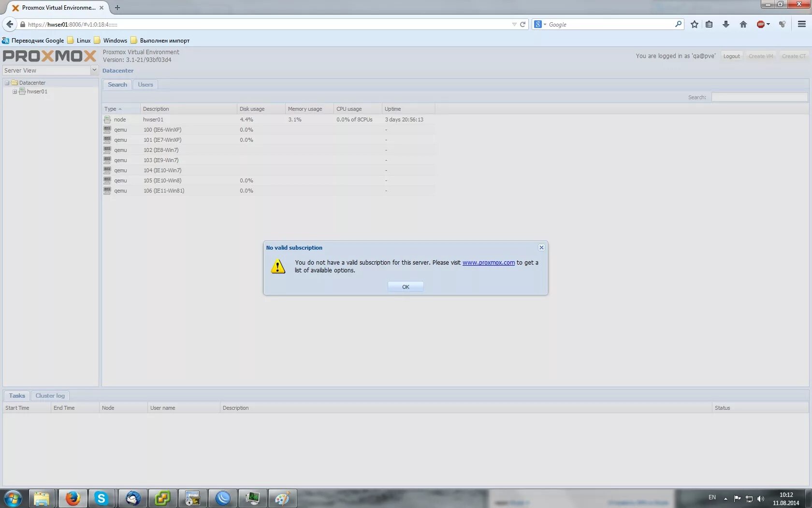The width and height of the screenshot is (812, 508).
Task: Click the yellow warning icon in dialog
Action: (278, 267)
